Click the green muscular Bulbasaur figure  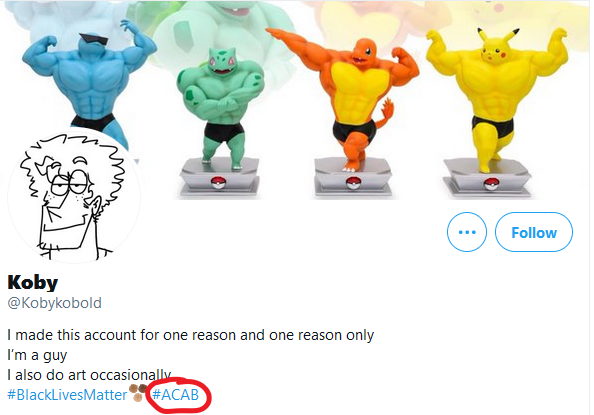point(220,106)
